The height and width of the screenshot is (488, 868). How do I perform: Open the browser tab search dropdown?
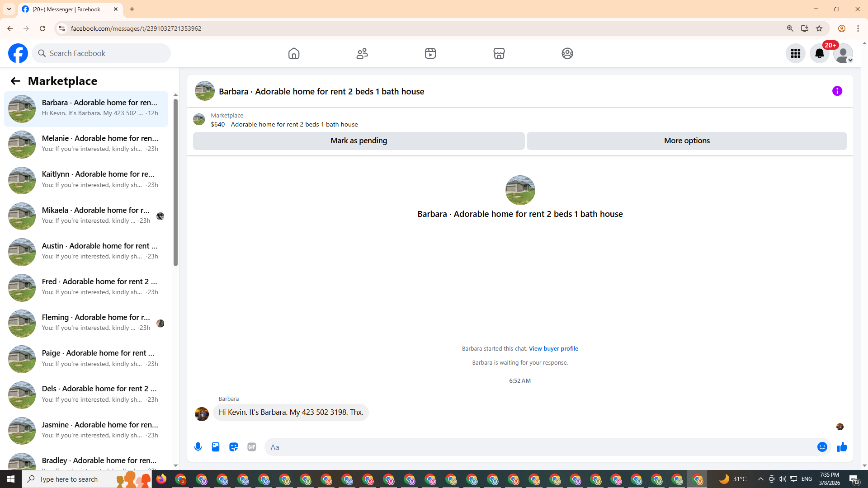(9, 9)
